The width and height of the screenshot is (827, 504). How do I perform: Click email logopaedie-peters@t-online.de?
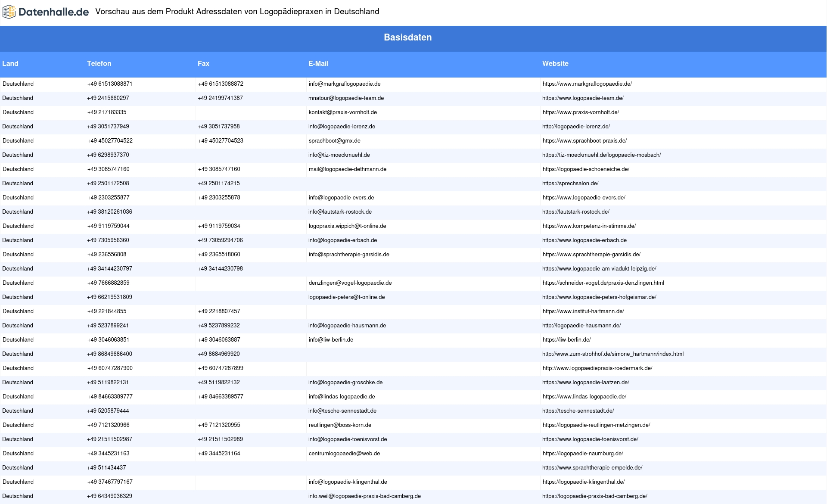click(x=346, y=297)
